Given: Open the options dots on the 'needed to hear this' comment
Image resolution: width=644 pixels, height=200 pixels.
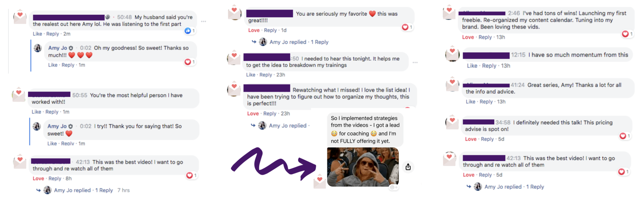Looking at the screenshot, I should (415, 62).
